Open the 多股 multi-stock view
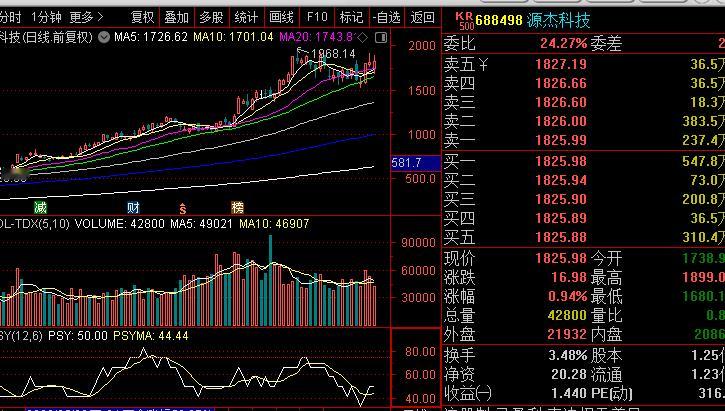This screenshot has height=411, width=725. tap(211, 18)
